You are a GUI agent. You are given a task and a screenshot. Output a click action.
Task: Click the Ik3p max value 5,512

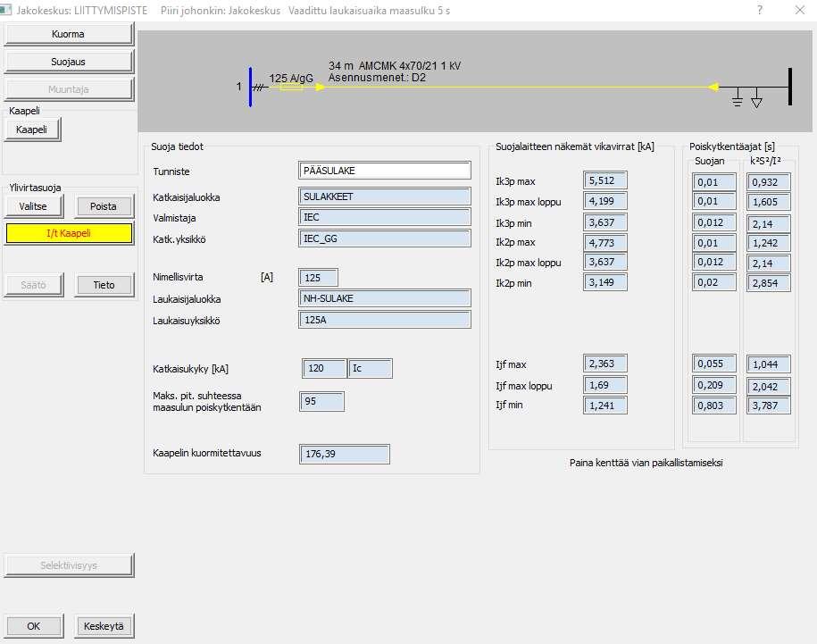pyautogui.click(x=604, y=180)
